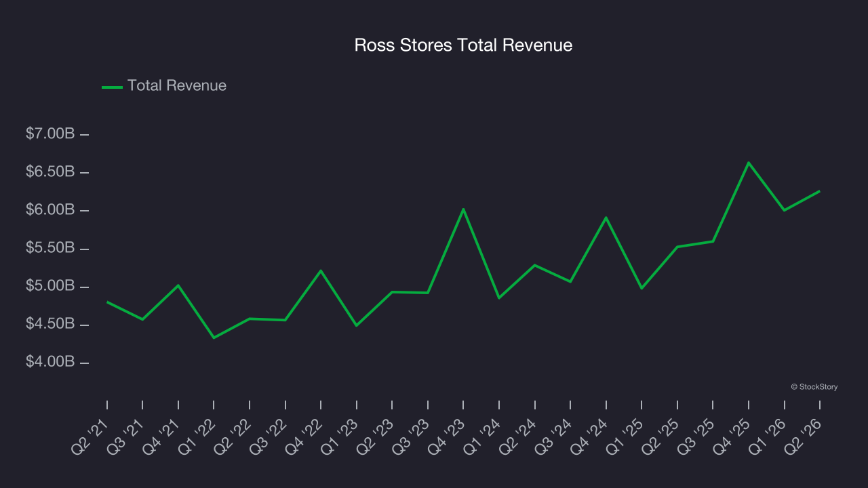
Task: Click the Ross Stores Total Revenue title
Action: (x=463, y=45)
